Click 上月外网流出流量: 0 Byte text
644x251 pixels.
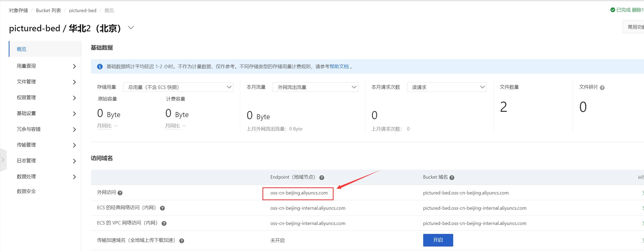click(274, 129)
